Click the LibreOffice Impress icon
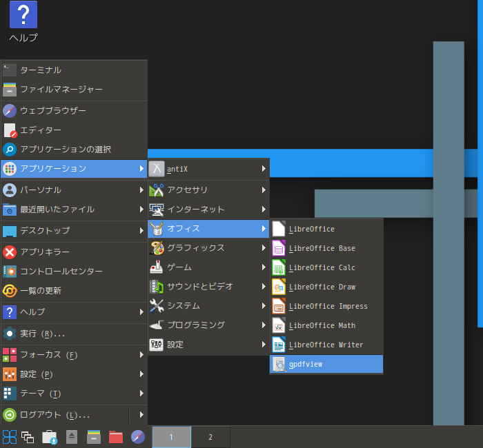The image size is (483, 448). tap(279, 306)
